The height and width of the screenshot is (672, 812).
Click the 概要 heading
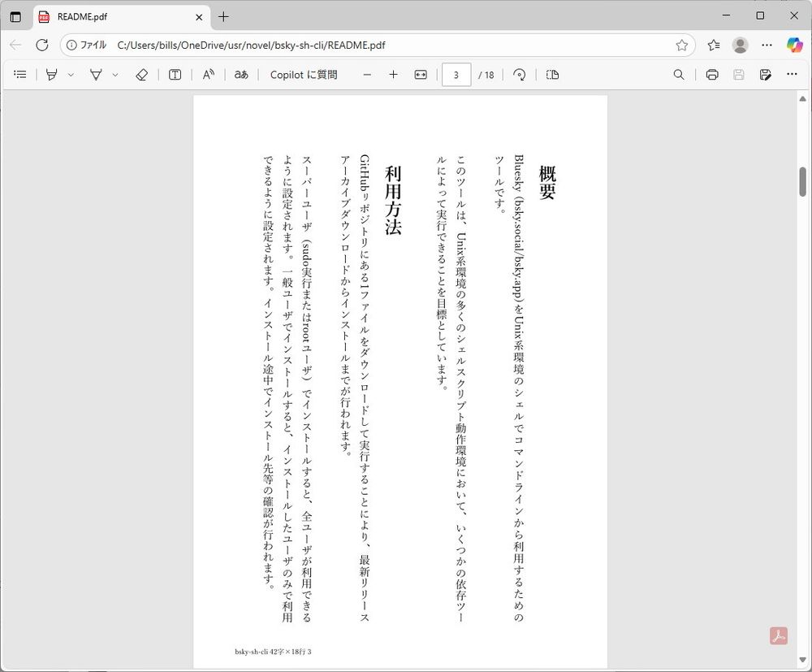547,183
